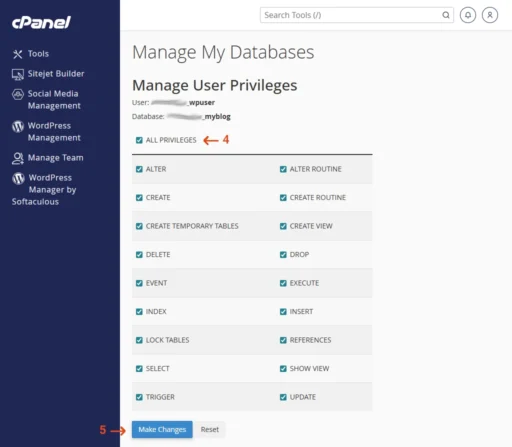Click the Sitejet Builder monitor icon

pos(18,74)
